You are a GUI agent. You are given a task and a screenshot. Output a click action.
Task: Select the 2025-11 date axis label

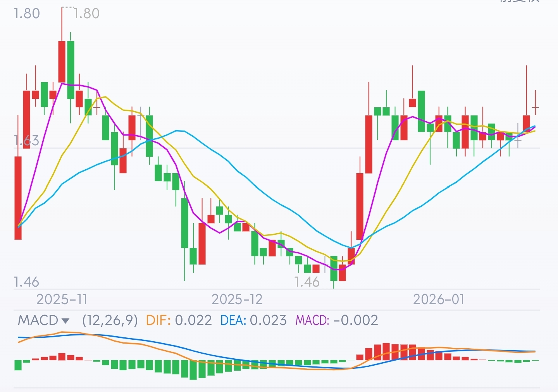tap(62, 299)
